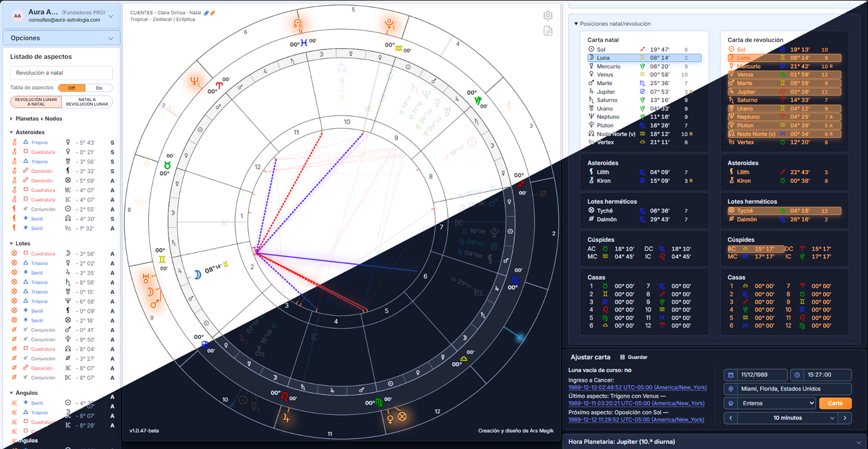Click the link icon beside Clara Ochoa Natal
Image resolution: width=868 pixels, height=449 pixels.
(207, 12)
